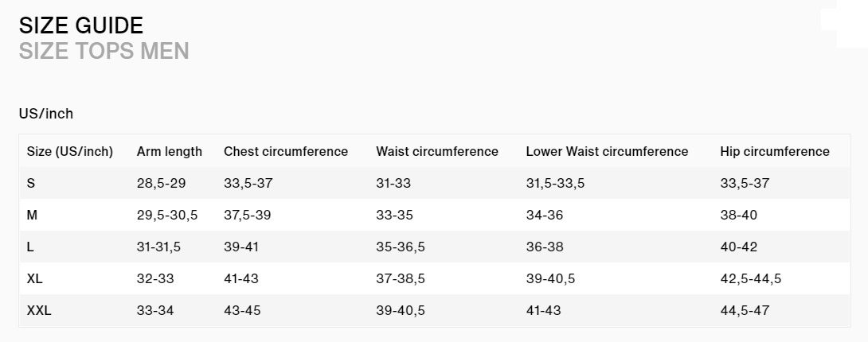Click the Lower Waist circumference header

tap(608, 151)
